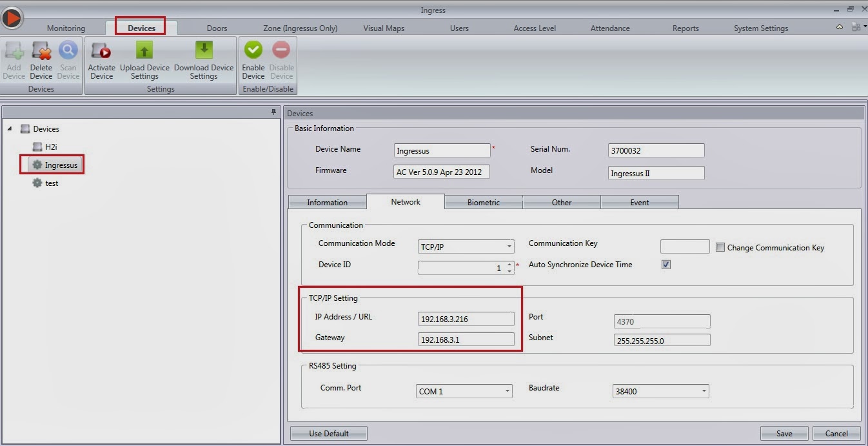Click the Delete Device icon
The width and height of the screenshot is (868, 446).
coord(41,50)
